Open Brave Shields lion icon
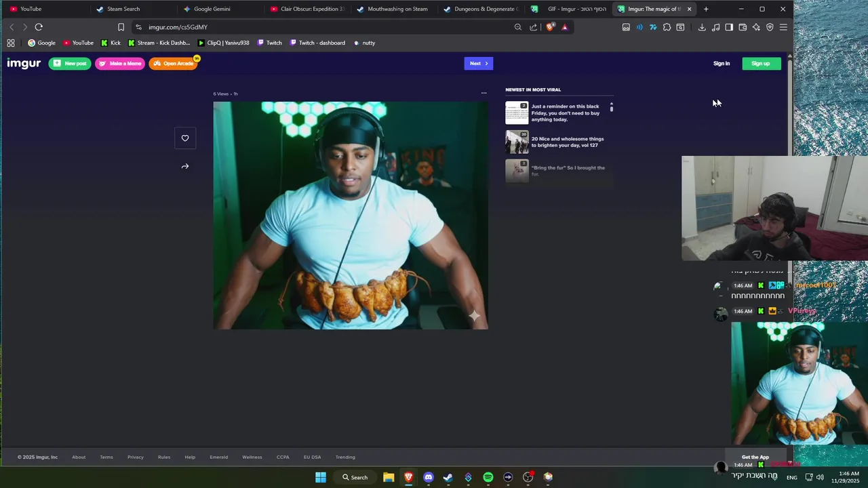 pos(549,27)
